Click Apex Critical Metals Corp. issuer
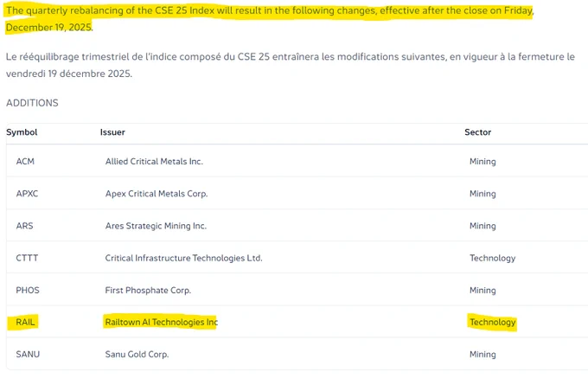Image resolution: width=588 pixels, height=385 pixels. coord(157,194)
